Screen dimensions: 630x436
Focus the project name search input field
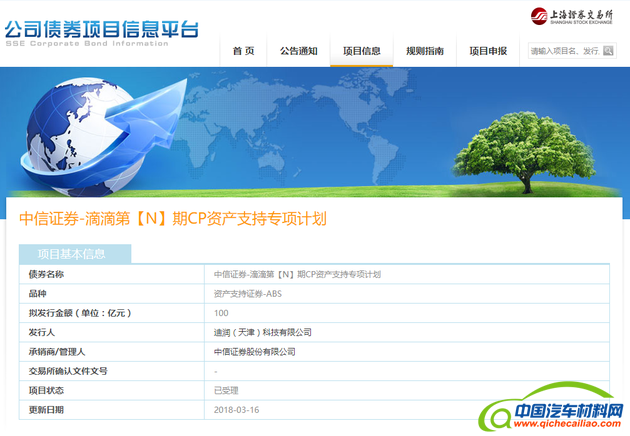click(x=563, y=50)
